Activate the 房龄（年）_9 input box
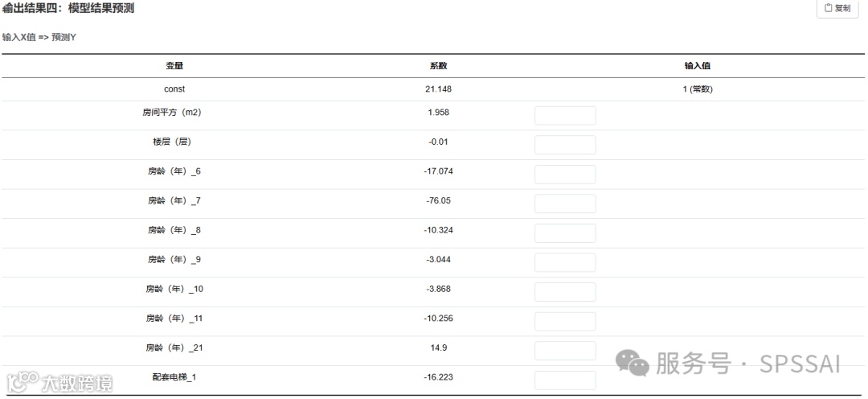Screen dimensions: 868x399 point(565,262)
